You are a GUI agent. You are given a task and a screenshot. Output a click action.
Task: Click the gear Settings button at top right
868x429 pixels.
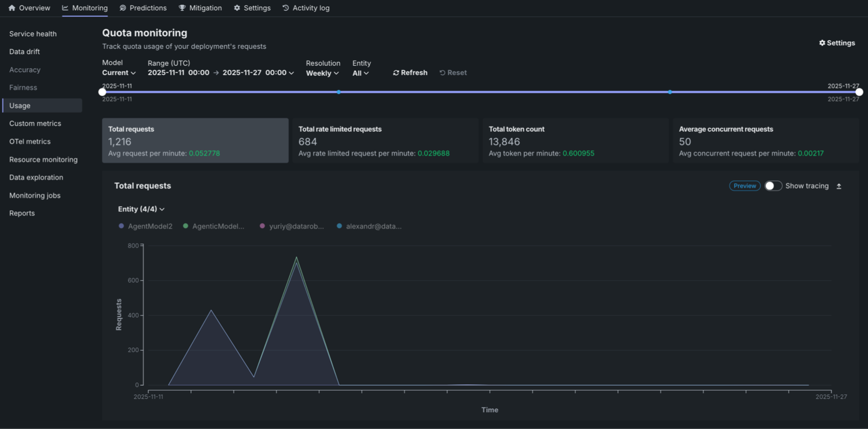pos(837,43)
